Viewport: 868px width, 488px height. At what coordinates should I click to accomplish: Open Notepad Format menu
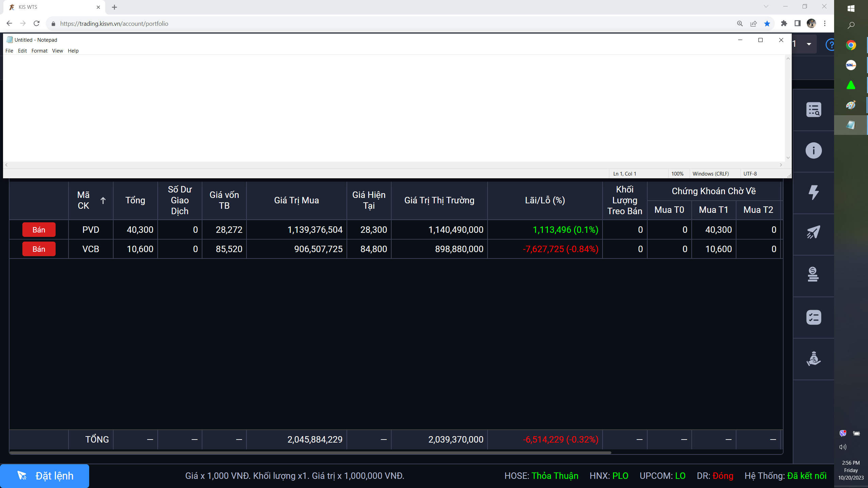coord(39,51)
